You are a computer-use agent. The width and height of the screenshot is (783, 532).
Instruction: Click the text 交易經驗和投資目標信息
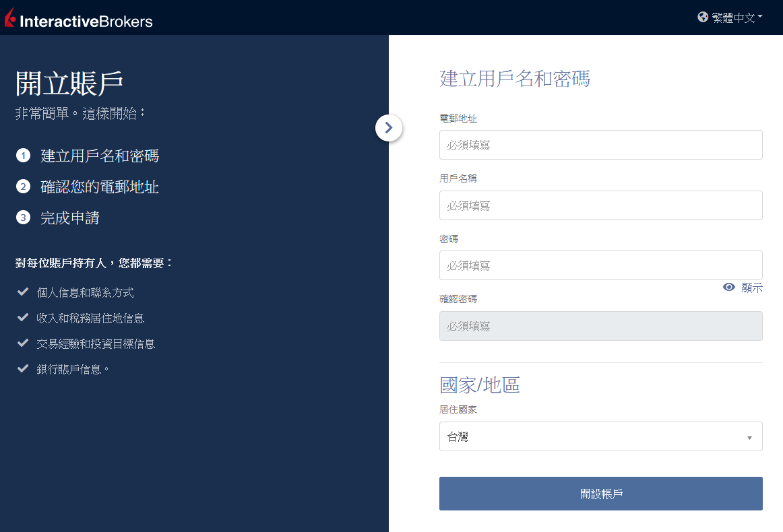(x=96, y=344)
